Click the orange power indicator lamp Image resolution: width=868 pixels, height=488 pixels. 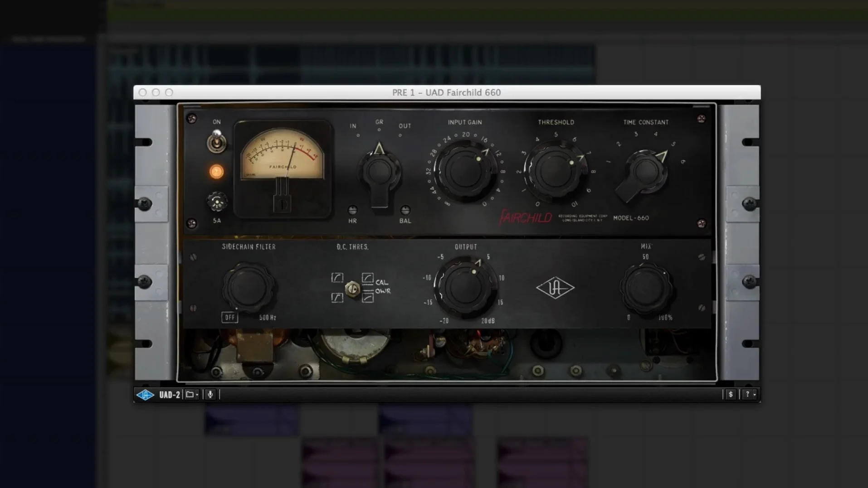pyautogui.click(x=216, y=171)
